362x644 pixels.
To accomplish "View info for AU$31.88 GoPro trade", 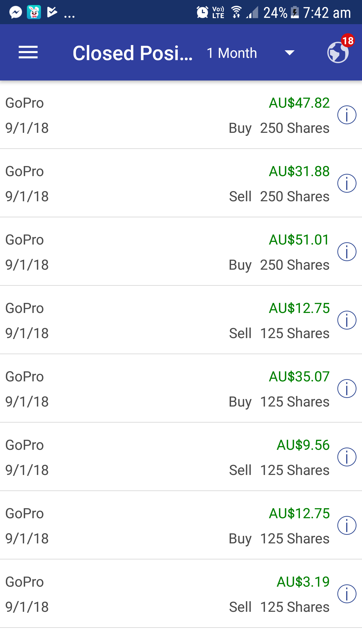I will coord(347,183).
